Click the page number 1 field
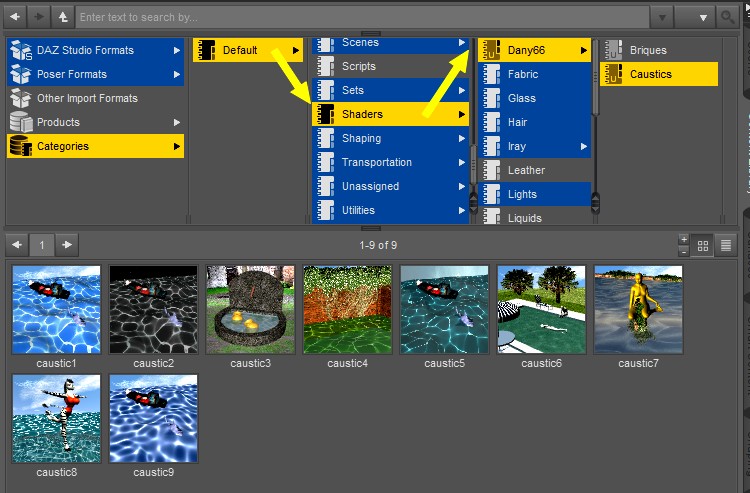The width and height of the screenshot is (750, 493). [42, 245]
